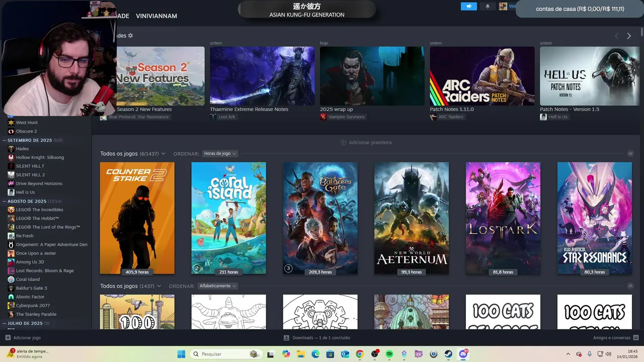Select The Stanley Parable in sidebar
644x362 pixels.
point(32,314)
